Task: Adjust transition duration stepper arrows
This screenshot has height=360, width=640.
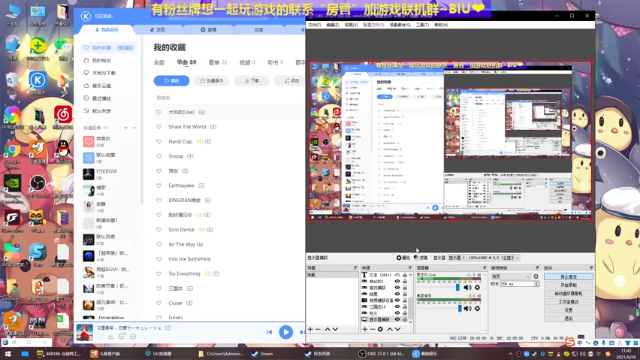Action: click(x=536, y=284)
